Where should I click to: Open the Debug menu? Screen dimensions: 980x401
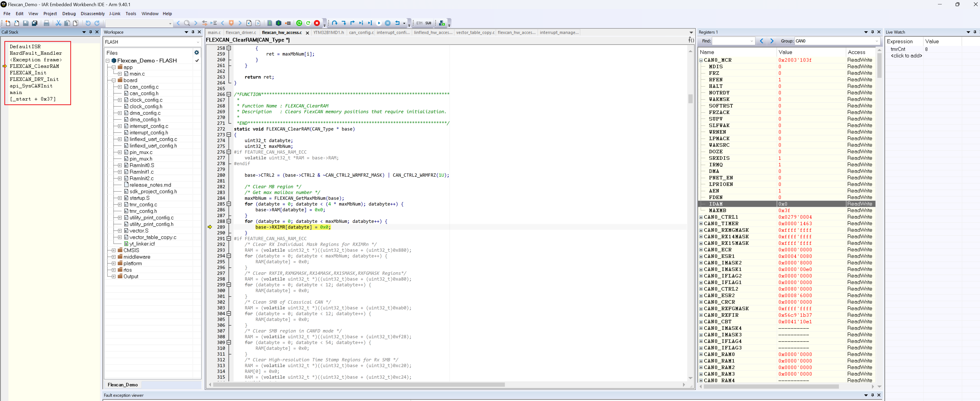pos(69,14)
